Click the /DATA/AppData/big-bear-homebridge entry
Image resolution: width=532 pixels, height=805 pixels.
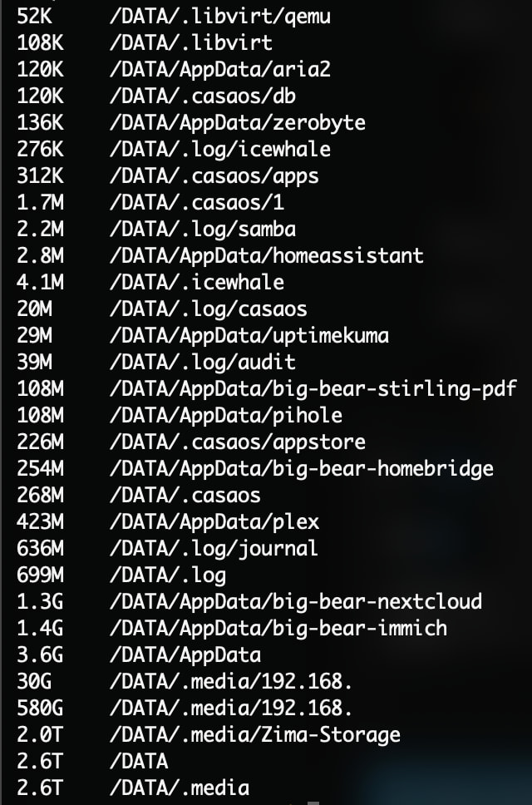(x=301, y=468)
